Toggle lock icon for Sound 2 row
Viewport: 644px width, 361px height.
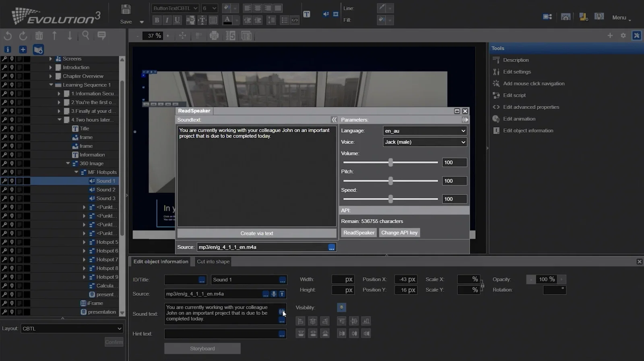(x=4, y=190)
